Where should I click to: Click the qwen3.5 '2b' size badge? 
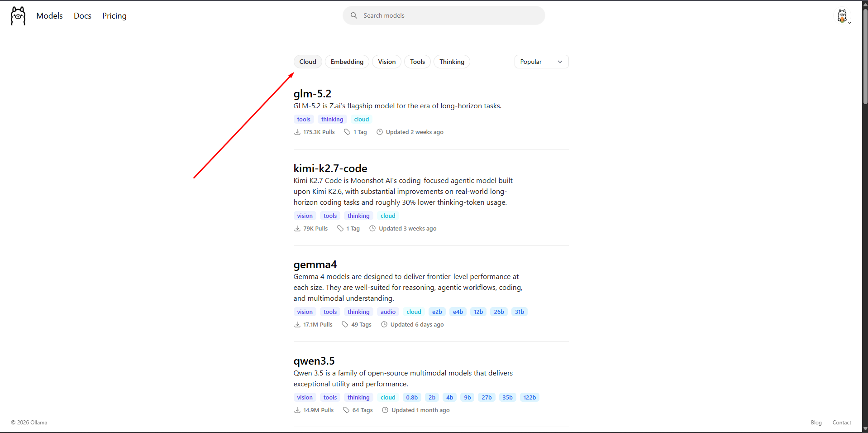[x=432, y=398]
